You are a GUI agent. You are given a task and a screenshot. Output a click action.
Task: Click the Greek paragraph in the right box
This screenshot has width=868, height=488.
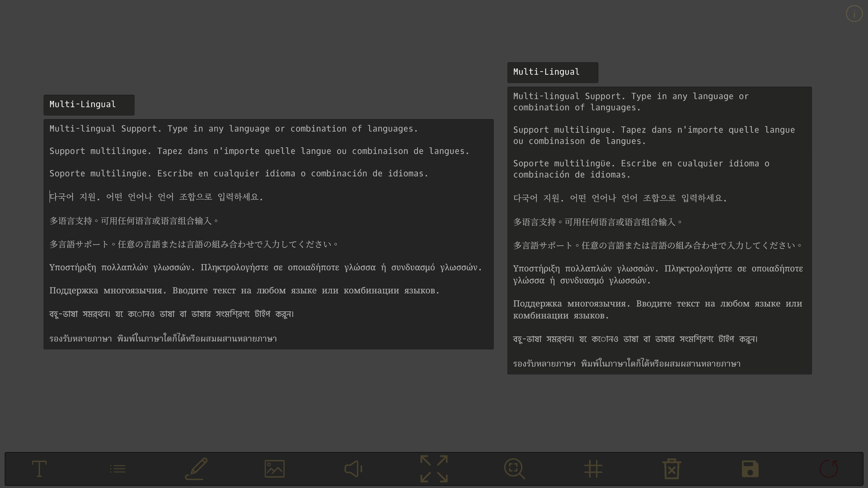coord(658,274)
